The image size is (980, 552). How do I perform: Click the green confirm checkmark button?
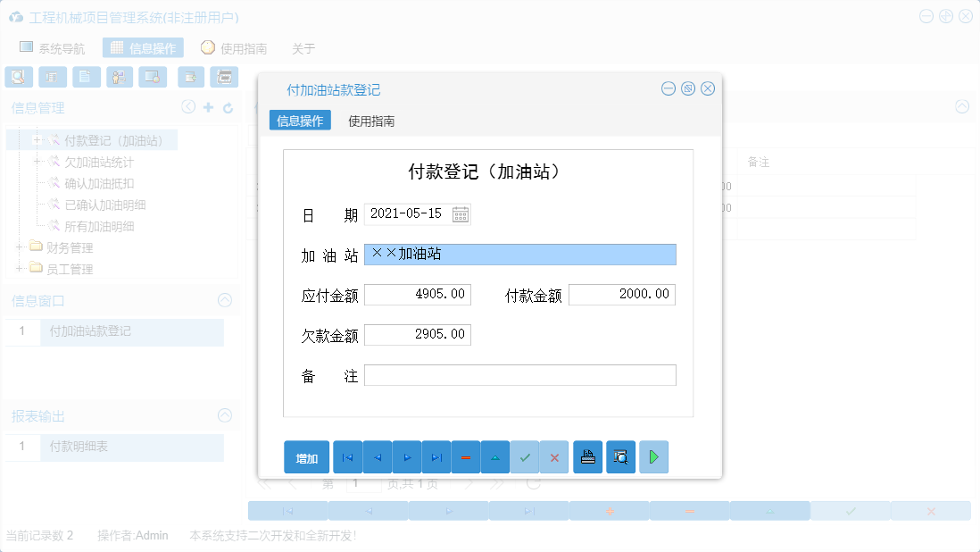point(525,456)
